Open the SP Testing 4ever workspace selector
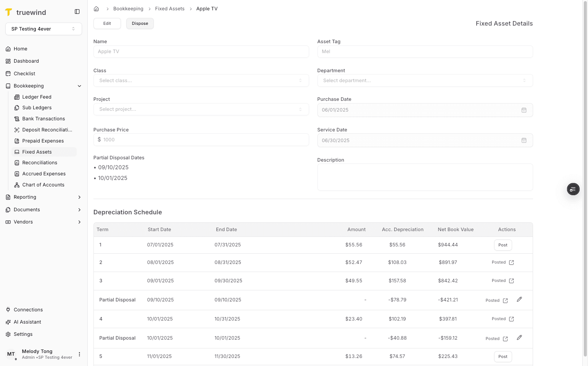The height and width of the screenshot is (366, 588). (43, 29)
